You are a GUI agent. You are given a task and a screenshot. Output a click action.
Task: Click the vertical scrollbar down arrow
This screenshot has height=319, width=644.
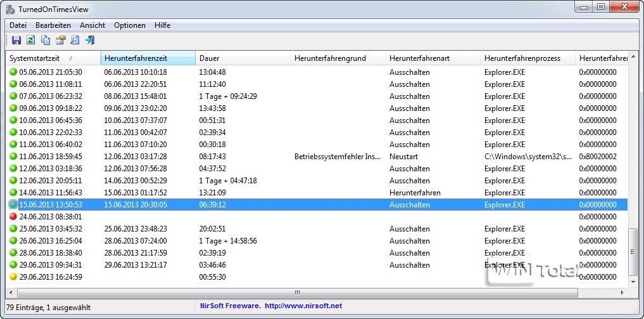(x=633, y=282)
